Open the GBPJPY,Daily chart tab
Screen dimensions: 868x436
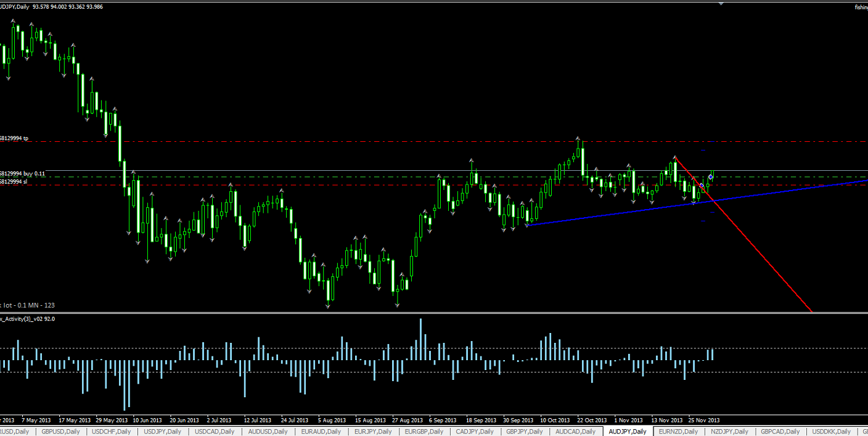pos(526,432)
